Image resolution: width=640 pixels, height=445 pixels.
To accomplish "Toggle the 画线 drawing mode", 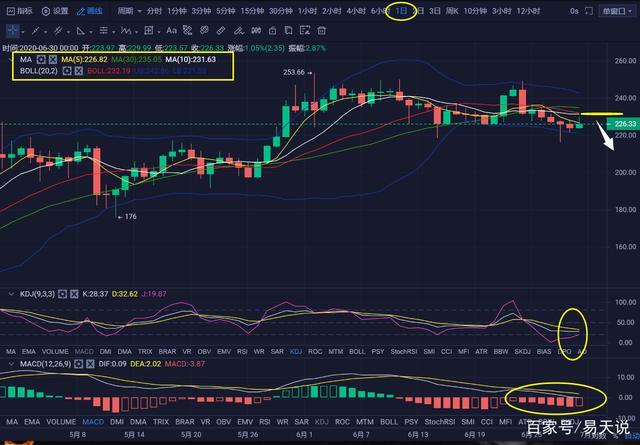I will [x=89, y=11].
